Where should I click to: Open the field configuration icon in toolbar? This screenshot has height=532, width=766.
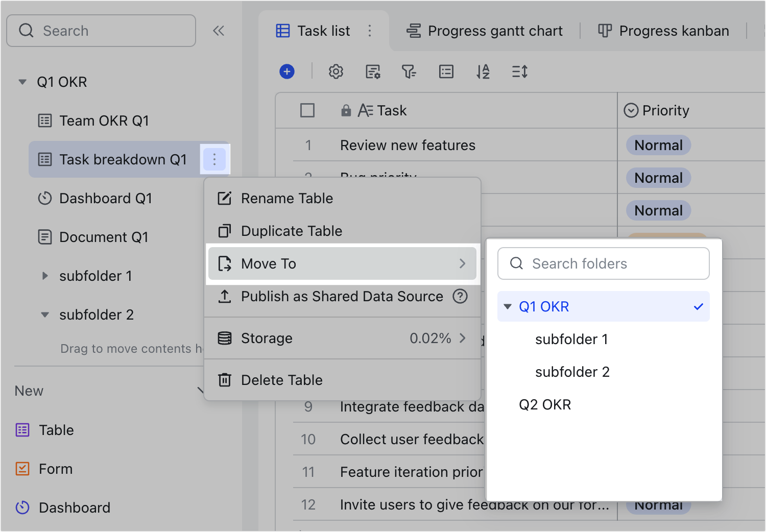373,71
